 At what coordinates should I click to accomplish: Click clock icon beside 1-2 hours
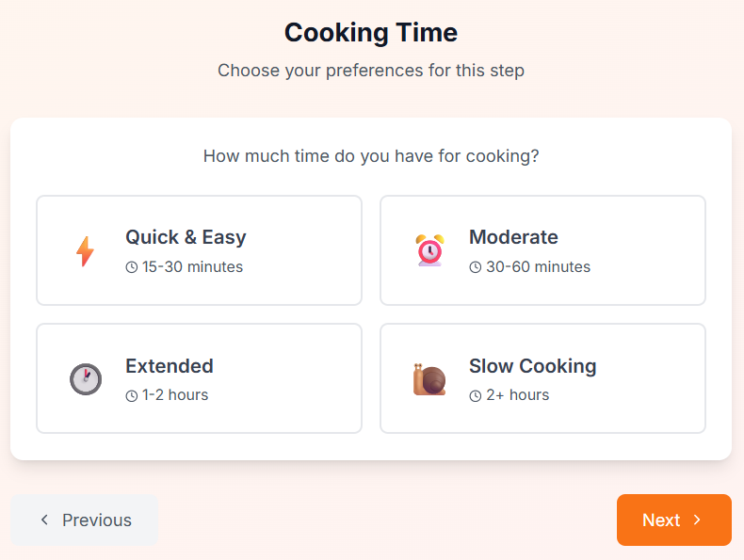click(x=132, y=395)
